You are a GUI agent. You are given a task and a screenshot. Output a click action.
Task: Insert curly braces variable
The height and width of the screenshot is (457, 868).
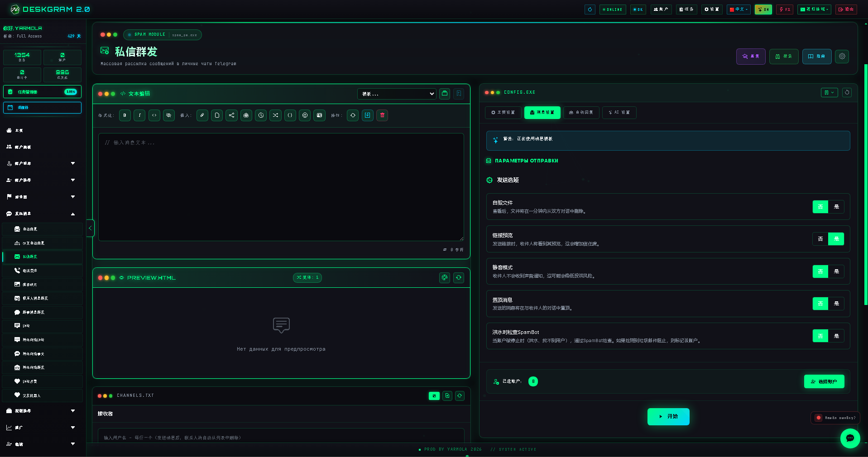coord(290,115)
